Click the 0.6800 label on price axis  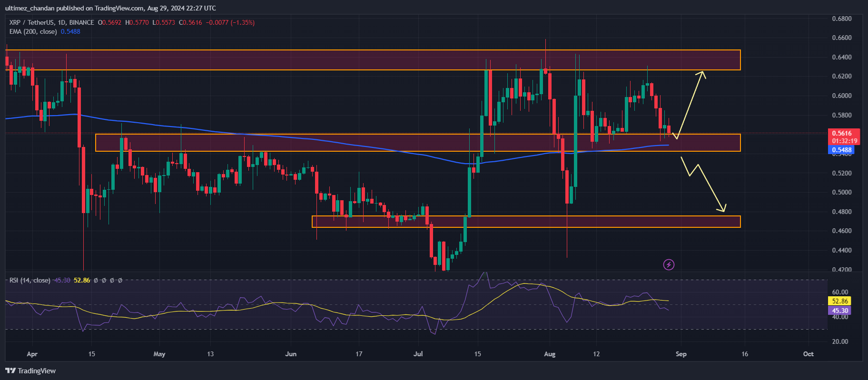[841, 19]
